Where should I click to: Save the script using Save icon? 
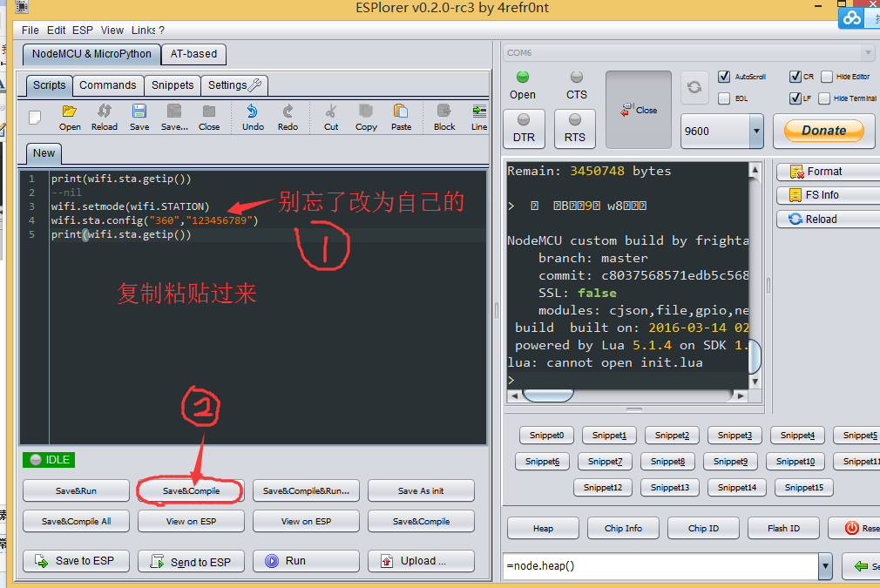point(139,118)
